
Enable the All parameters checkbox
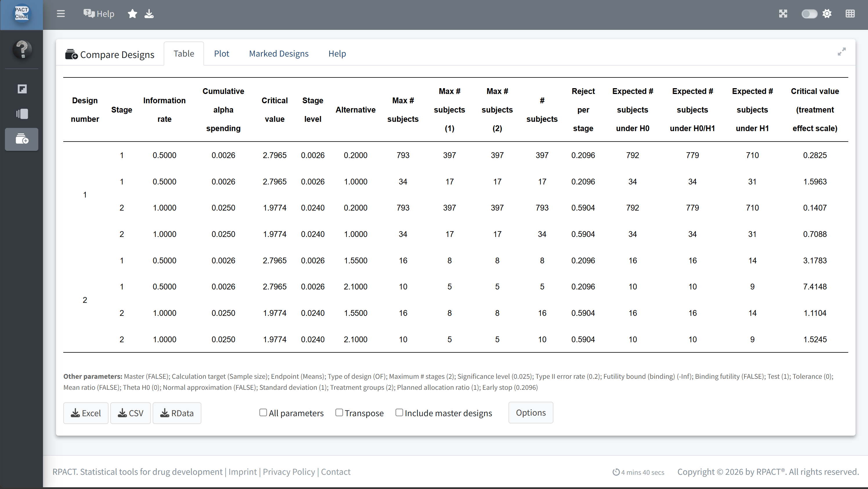(x=263, y=412)
